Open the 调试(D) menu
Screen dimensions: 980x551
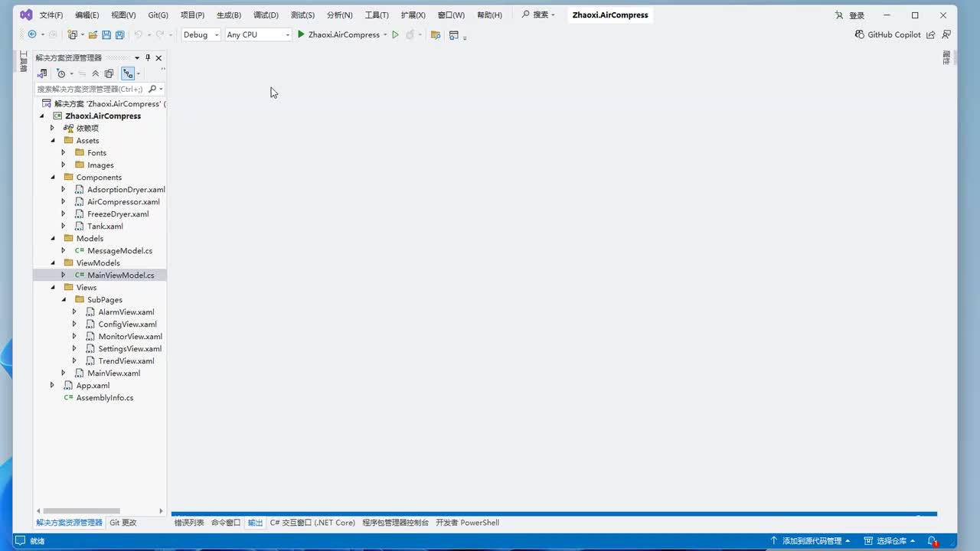(266, 15)
